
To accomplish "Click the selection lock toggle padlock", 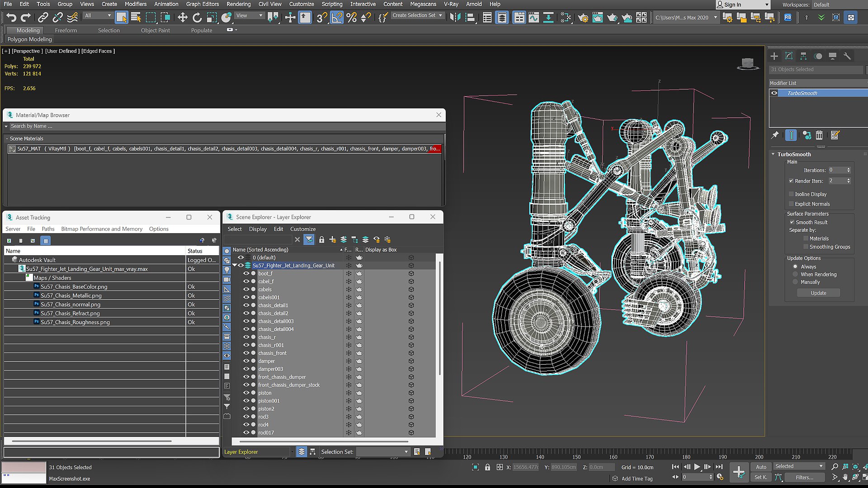I will point(487,467).
